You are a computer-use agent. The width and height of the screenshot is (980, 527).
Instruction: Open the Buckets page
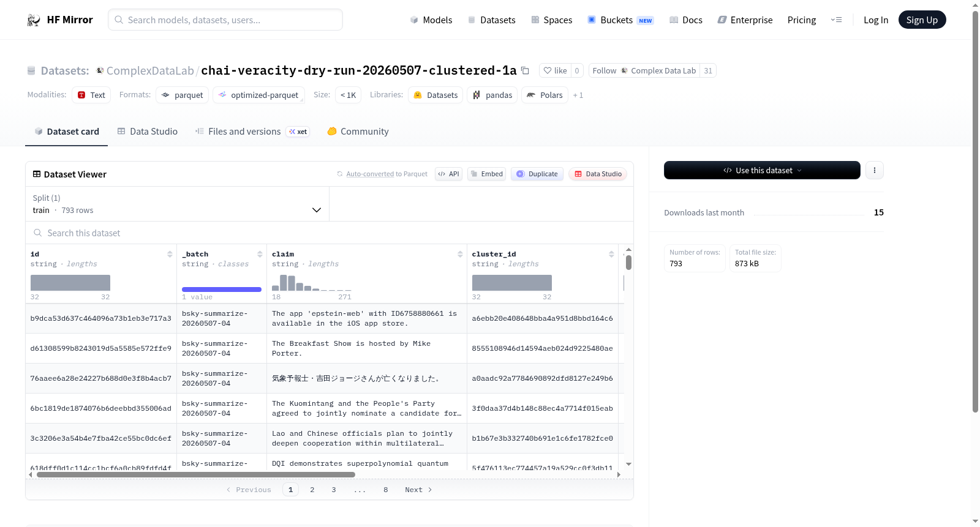pos(620,20)
